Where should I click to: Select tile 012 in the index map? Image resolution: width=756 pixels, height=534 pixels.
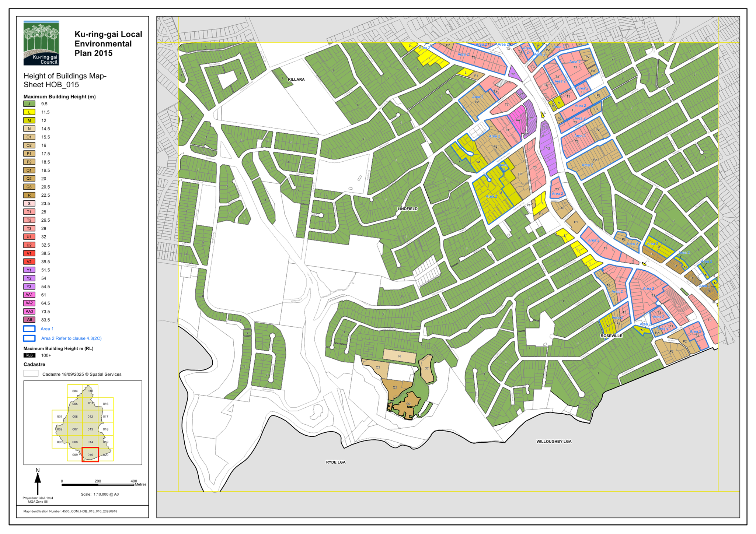point(90,417)
